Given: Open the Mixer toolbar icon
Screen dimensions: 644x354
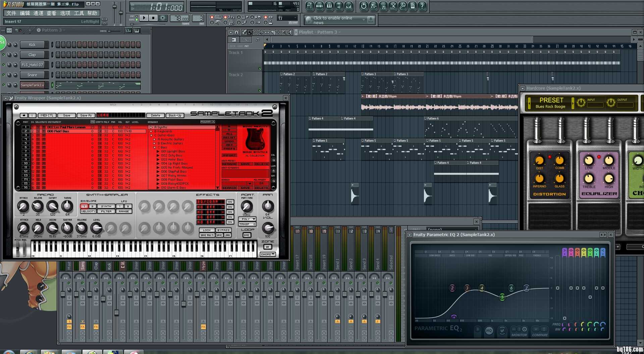Looking at the screenshot, I should click(348, 6).
